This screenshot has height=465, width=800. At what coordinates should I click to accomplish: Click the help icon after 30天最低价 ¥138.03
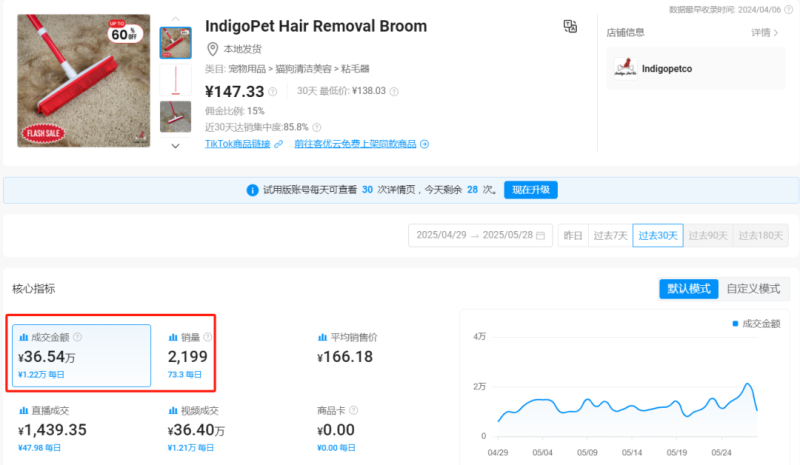[x=395, y=91]
